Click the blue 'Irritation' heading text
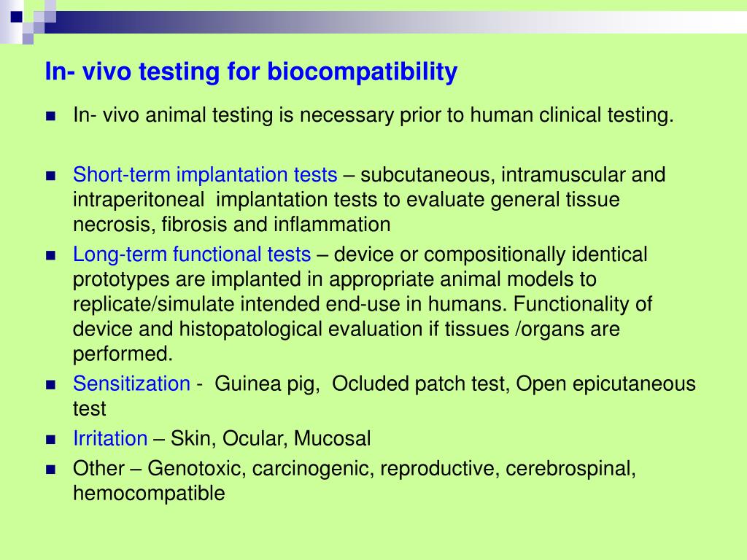Viewport: 747px width, 560px height. [x=110, y=438]
